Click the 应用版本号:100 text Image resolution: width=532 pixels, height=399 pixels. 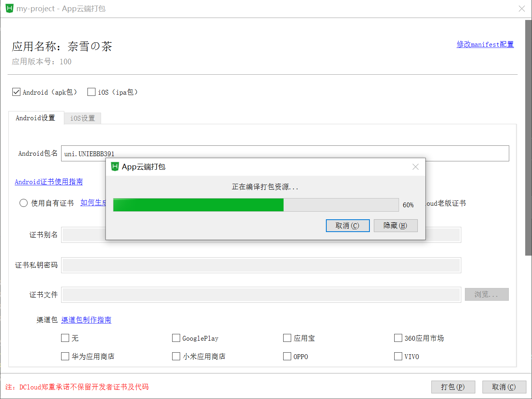(x=42, y=62)
